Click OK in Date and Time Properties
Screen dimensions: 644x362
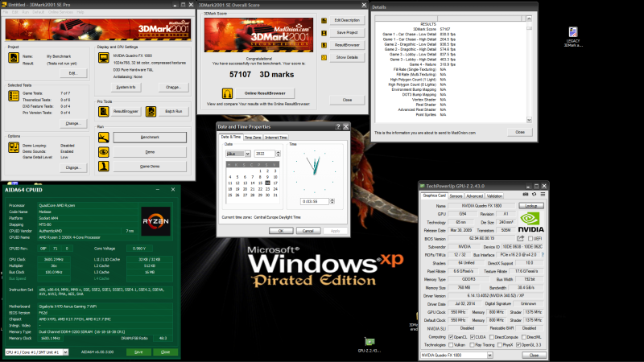tap(281, 231)
